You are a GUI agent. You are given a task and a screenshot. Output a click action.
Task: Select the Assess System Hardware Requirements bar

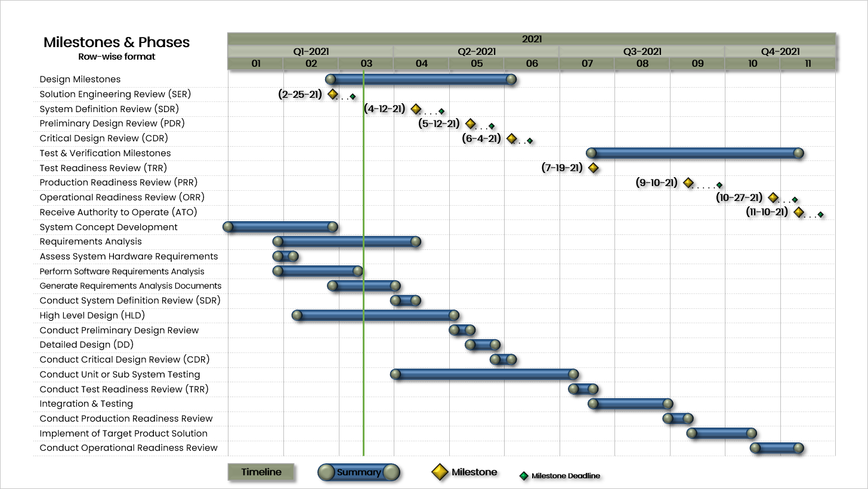click(286, 256)
